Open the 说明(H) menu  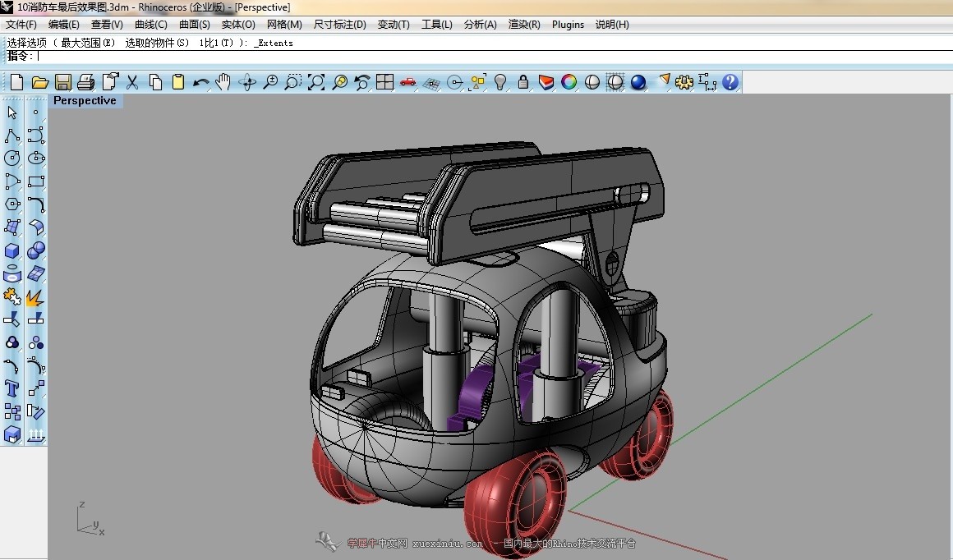(x=612, y=25)
